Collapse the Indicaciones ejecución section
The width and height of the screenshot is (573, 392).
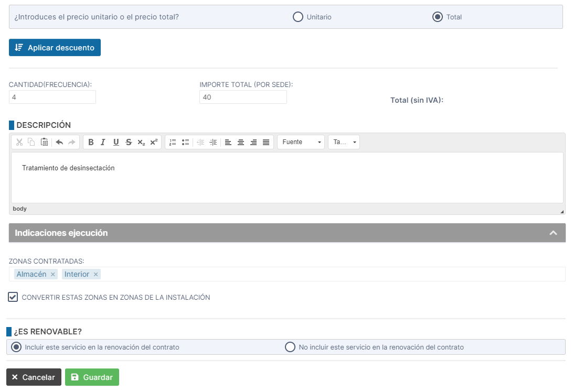[553, 233]
